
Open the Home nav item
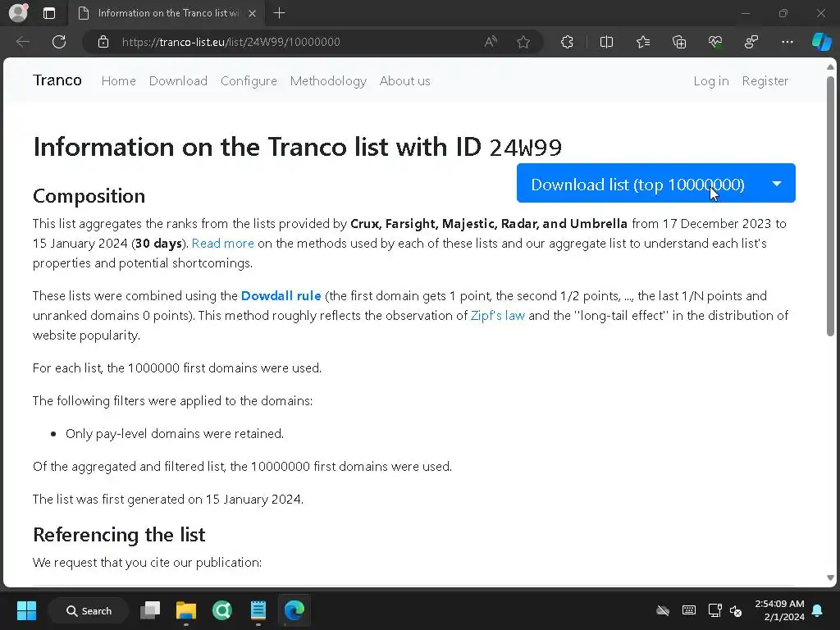pyautogui.click(x=118, y=81)
